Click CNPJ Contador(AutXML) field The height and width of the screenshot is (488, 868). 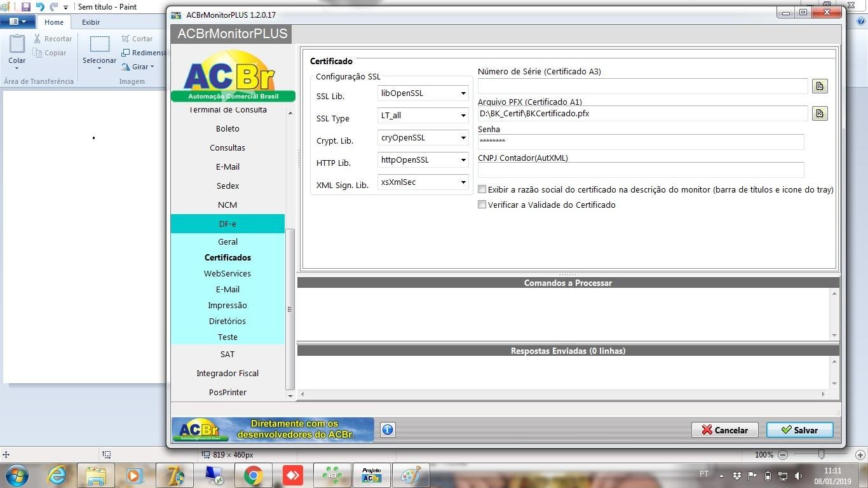pos(641,170)
